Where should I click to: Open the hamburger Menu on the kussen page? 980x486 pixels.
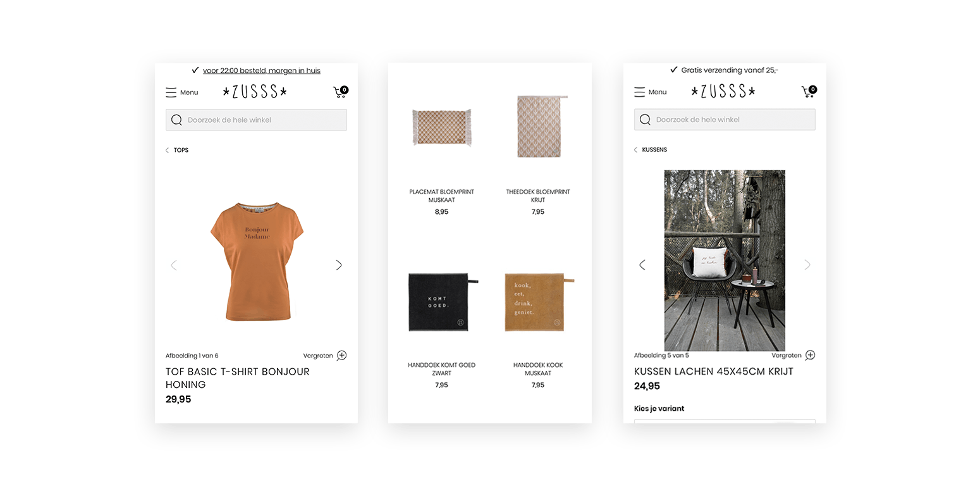[x=650, y=92]
